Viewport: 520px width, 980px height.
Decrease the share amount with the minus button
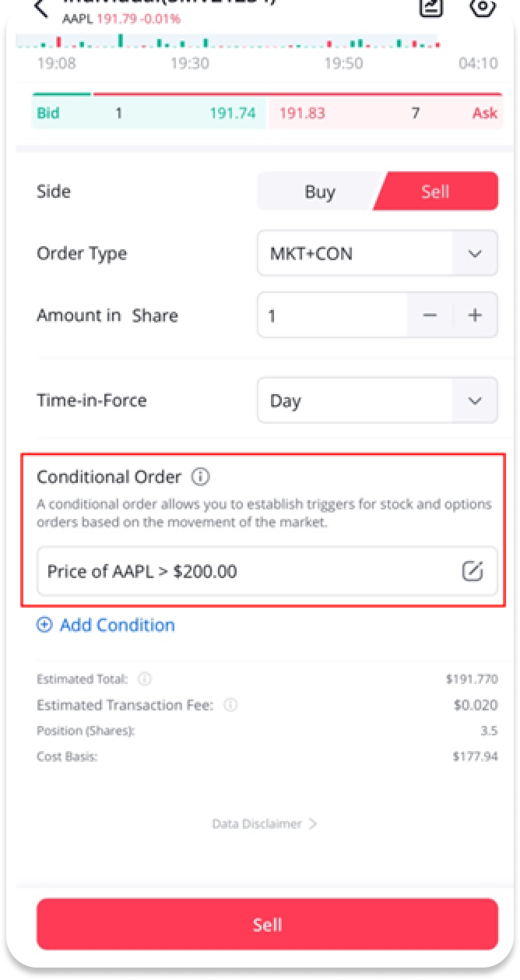tap(430, 316)
